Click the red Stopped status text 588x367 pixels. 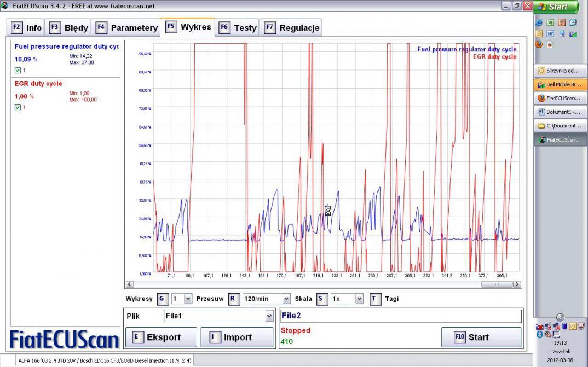point(296,330)
